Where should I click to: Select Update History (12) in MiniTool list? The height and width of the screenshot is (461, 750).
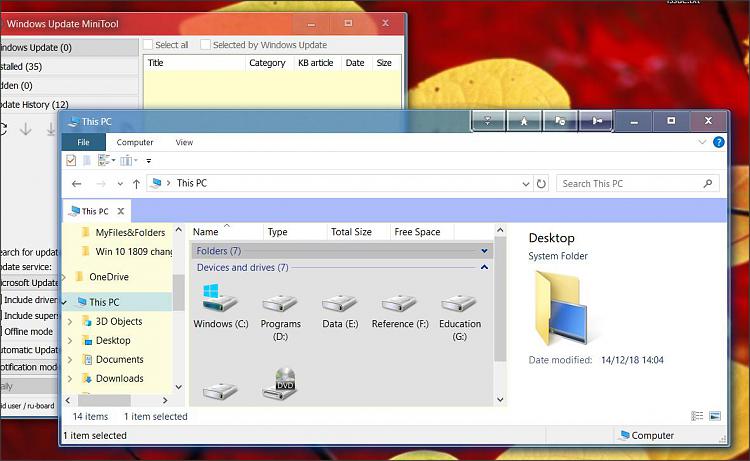pos(69,104)
